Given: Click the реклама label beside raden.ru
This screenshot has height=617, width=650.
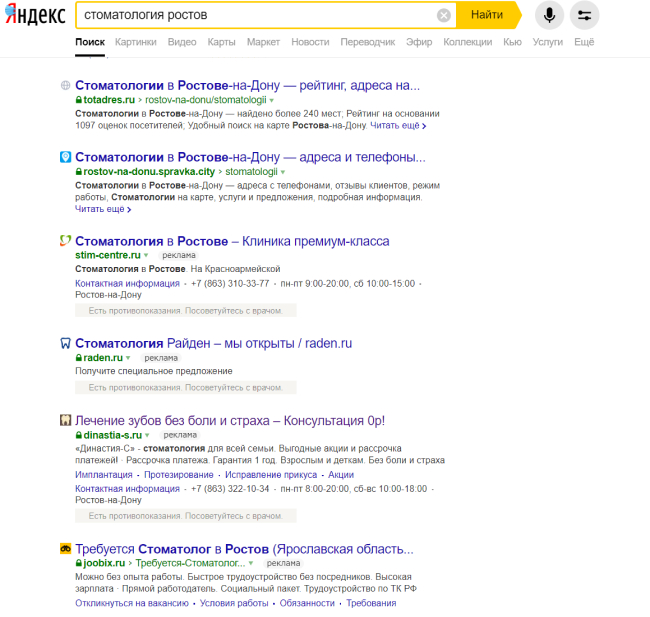Looking at the screenshot, I should [x=161, y=358].
